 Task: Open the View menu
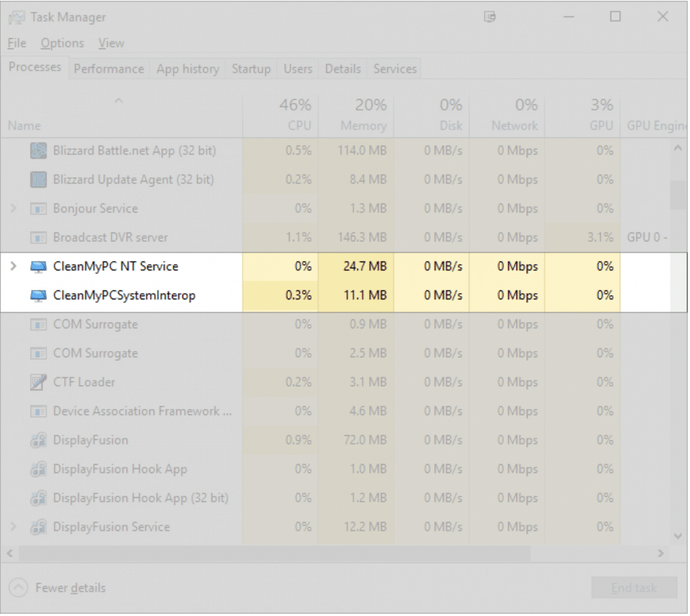pyautogui.click(x=111, y=43)
